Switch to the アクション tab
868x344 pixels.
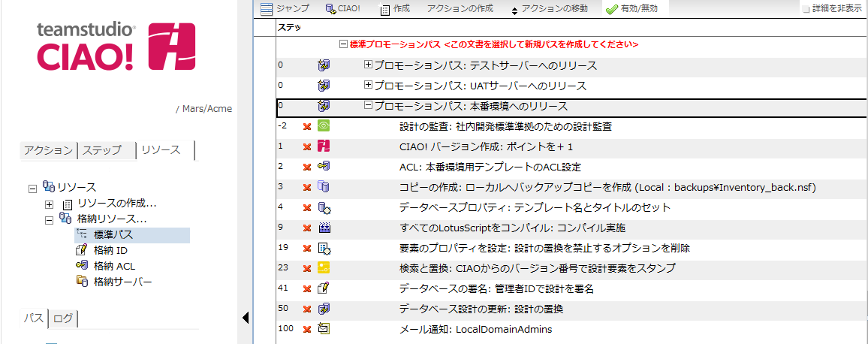[x=48, y=150]
